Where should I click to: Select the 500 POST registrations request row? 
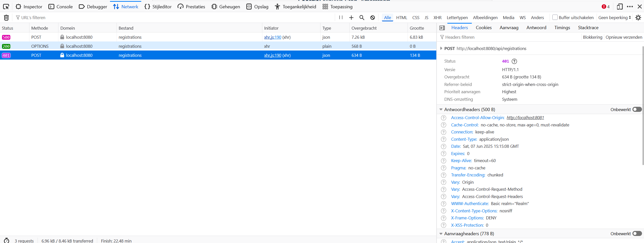point(218,37)
